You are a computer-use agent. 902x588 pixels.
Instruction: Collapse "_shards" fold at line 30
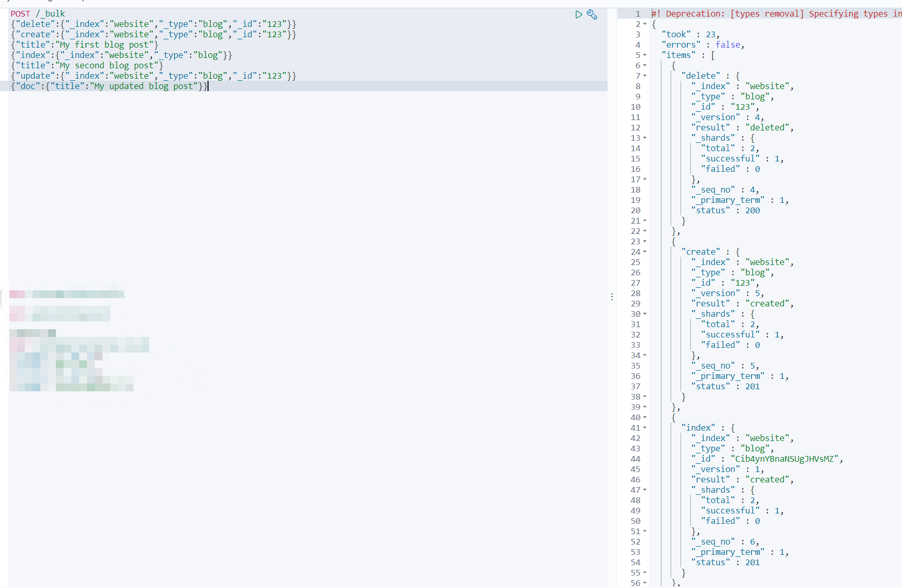[645, 314]
